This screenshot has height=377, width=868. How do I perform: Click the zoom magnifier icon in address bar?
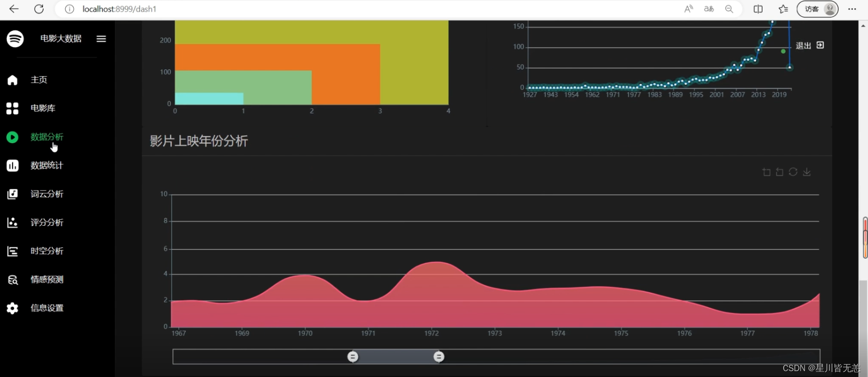coord(729,9)
